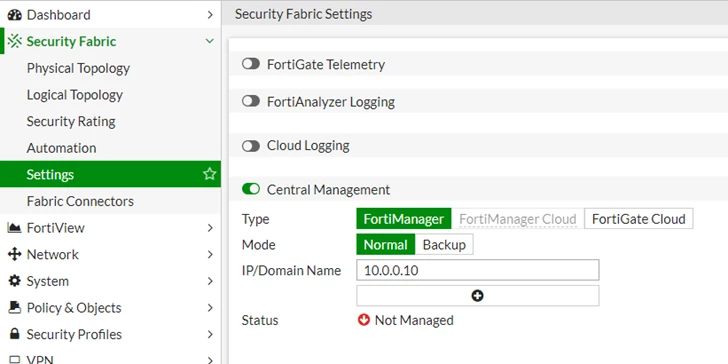
Task: Expand the FortiView menu chevron
Action: pyautogui.click(x=210, y=228)
